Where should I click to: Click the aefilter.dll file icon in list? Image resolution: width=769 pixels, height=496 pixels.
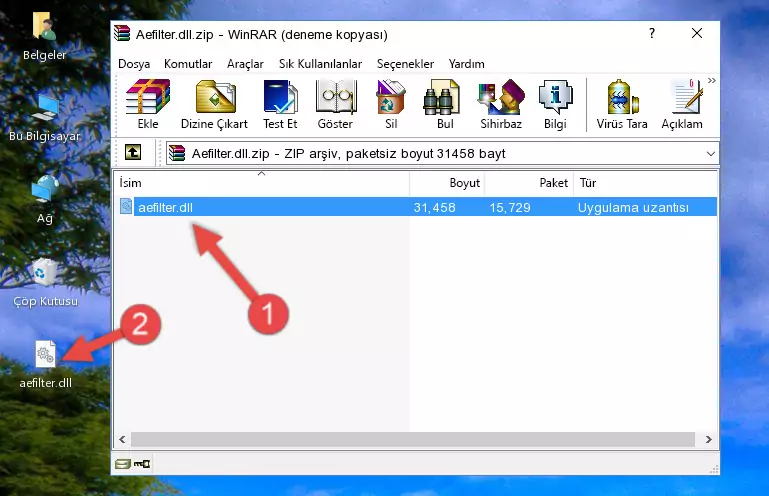coord(126,207)
